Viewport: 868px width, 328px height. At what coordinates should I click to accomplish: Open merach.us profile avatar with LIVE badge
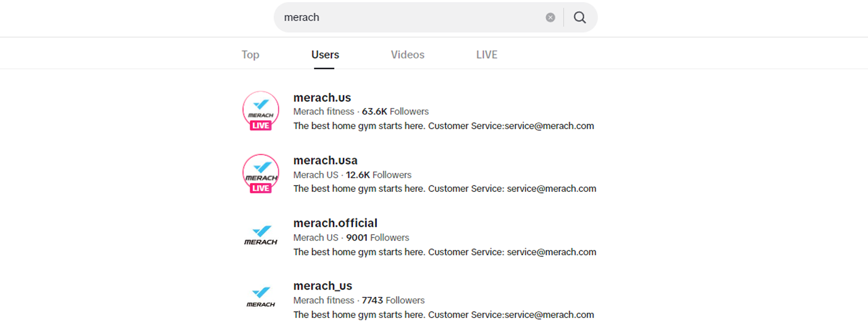pos(260,108)
